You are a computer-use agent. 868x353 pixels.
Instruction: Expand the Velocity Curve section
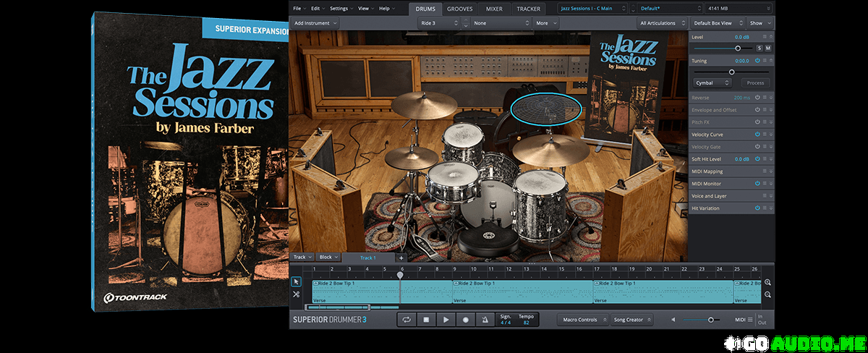click(771, 135)
